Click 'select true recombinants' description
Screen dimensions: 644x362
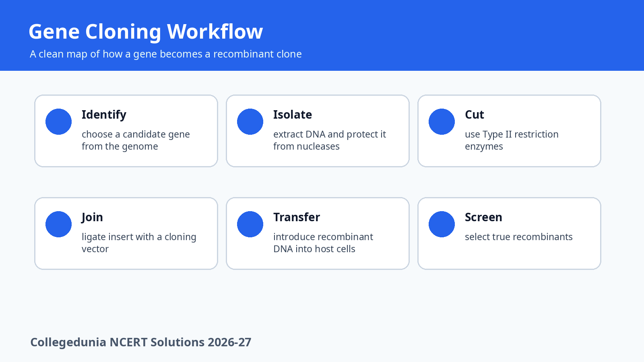tap(519, 237)
